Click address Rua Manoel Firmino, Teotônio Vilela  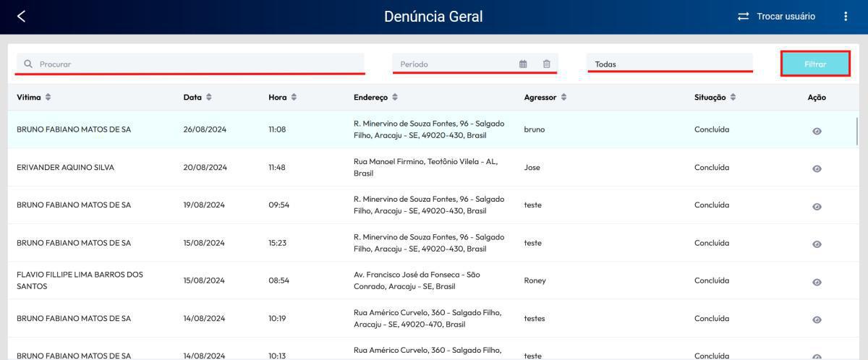426,167
